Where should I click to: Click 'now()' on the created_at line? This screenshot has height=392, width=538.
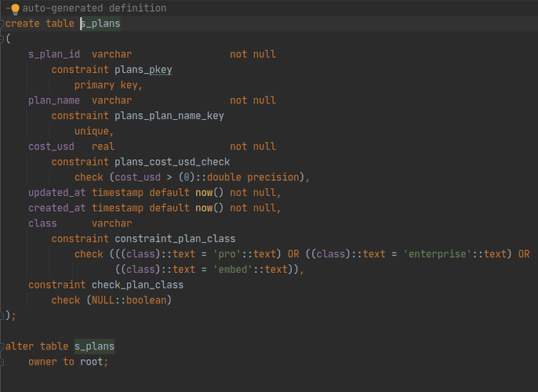tap(209, 209)
